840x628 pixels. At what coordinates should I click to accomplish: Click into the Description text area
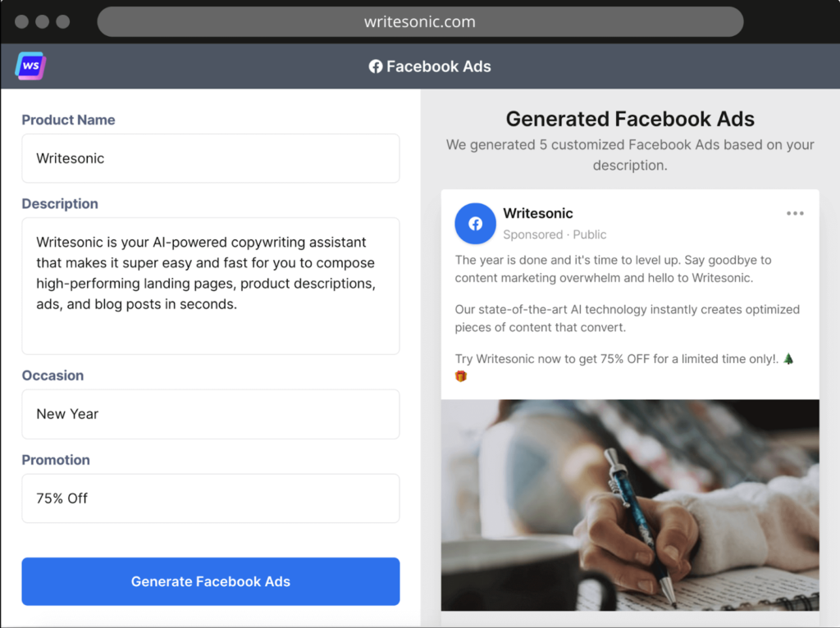click(x=211, y=285)
